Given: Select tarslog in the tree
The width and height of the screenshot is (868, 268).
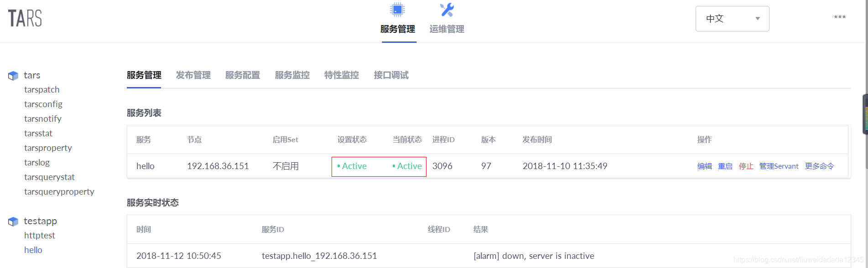Looking at the screenshot, I should [x=37, y=163].
